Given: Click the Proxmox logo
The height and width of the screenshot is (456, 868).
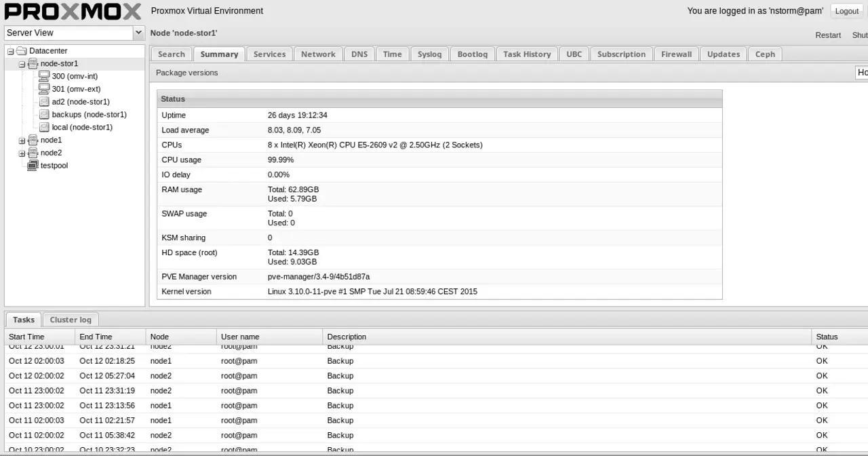Looking at the screenshot, I should click(73, 12).
